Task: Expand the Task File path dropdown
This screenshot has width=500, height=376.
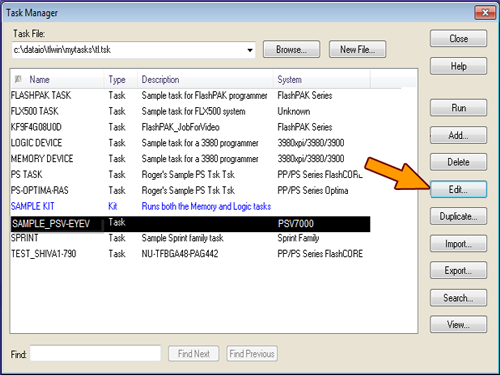Action: point(250,50)
